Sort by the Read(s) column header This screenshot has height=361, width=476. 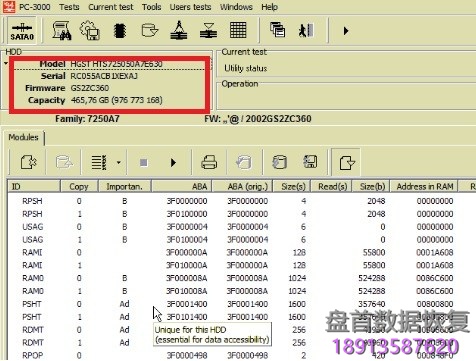(x=332, y=186)
